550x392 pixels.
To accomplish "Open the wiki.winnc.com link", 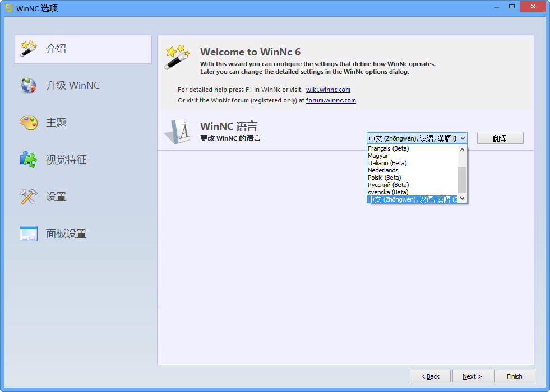I will [x=328, y=90].
